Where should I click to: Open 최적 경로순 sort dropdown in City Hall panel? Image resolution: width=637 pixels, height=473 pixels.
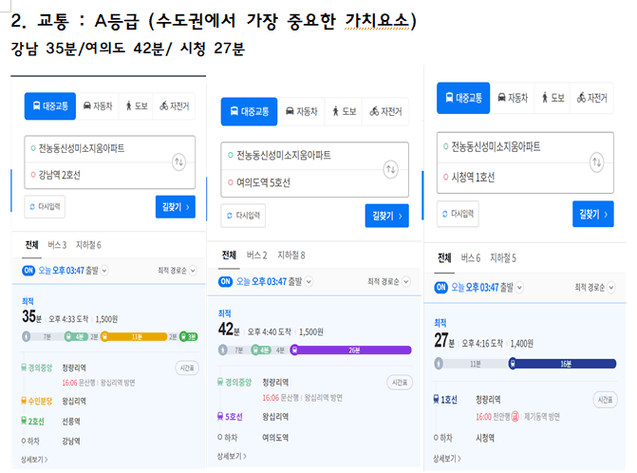pos(595,288)
